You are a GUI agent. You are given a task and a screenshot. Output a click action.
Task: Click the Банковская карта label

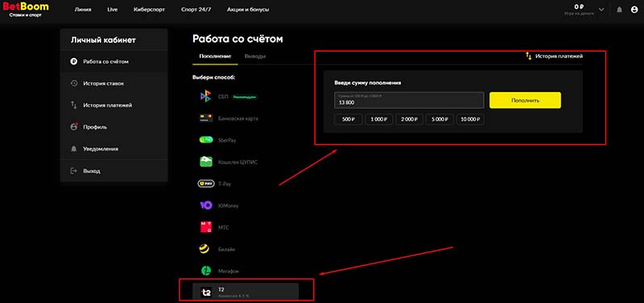coord(237,118)
